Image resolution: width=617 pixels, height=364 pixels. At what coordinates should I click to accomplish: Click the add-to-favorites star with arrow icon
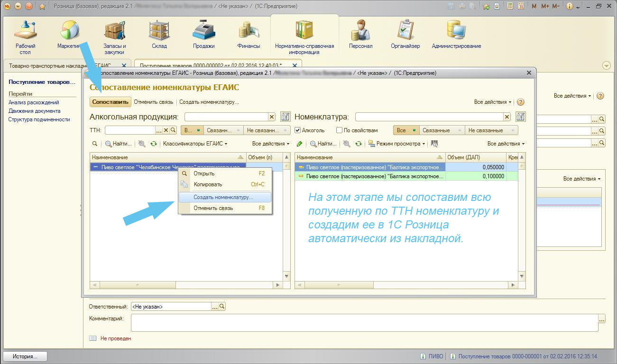click(x=486, y=6)
